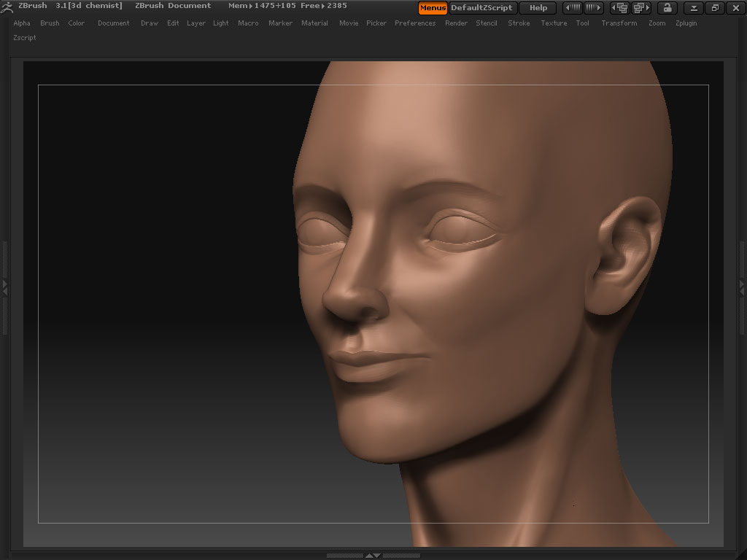
Task: Open the Preferences menu
Action: coord(415,23)
